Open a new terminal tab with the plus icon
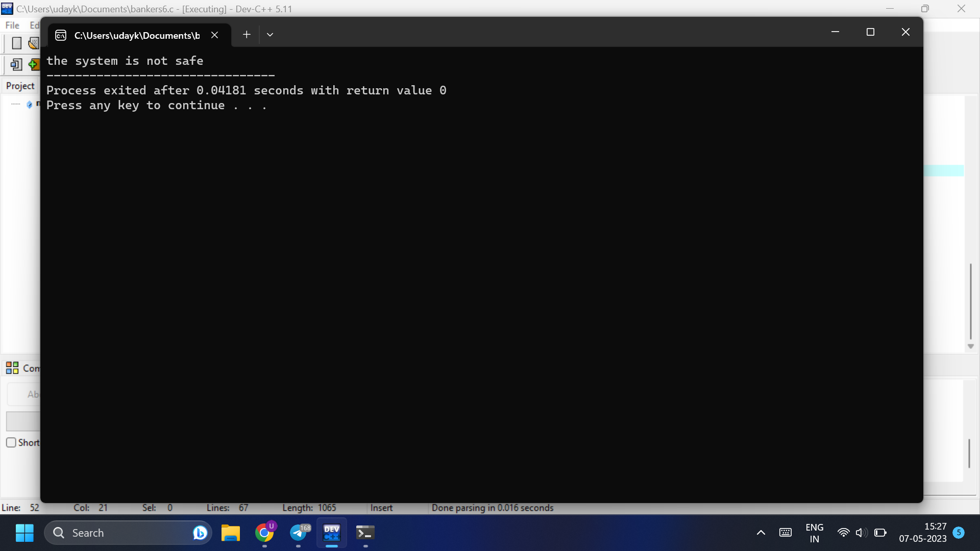980x551 pixels. click(247, 35)
